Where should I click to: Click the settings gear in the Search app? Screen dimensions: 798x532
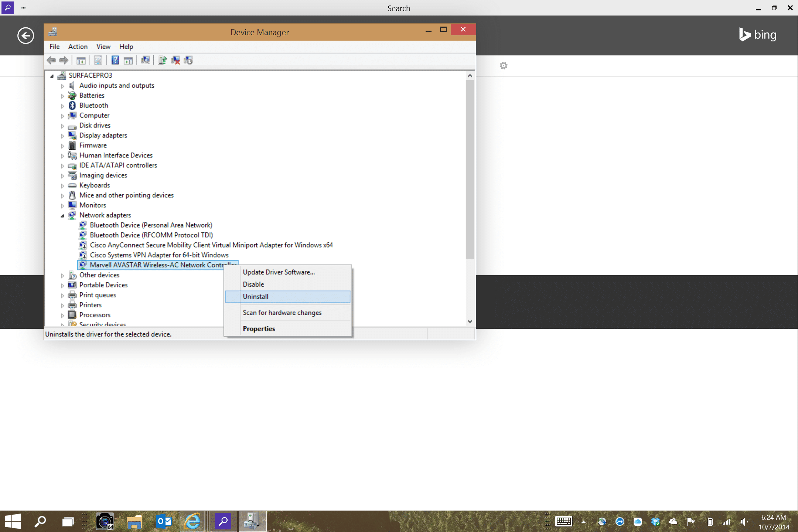(504, 66)
